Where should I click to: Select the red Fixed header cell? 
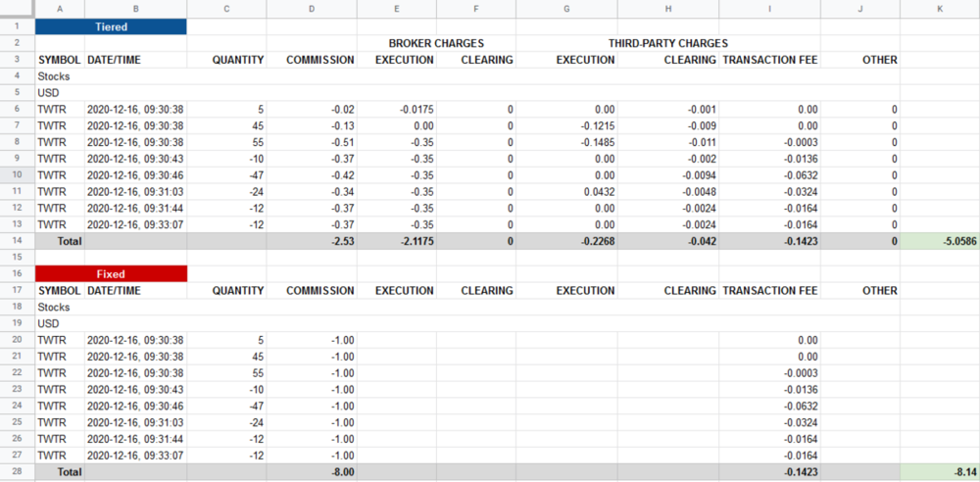click(110, 274)
